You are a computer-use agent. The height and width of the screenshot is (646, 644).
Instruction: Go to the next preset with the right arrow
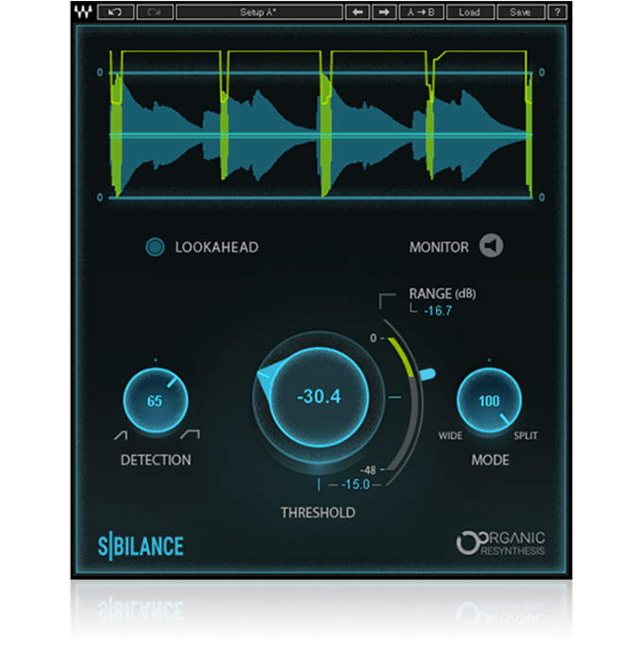[384, 12]
